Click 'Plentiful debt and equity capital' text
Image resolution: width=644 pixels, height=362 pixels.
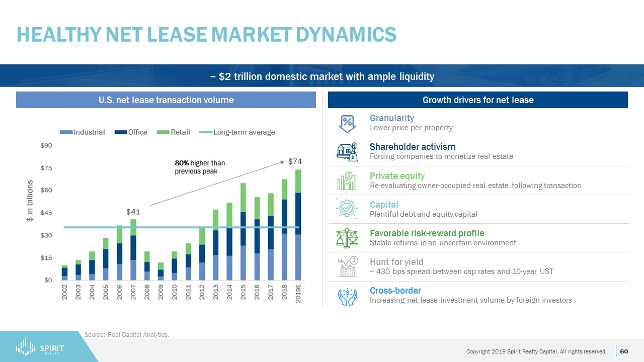click(424, 214)
